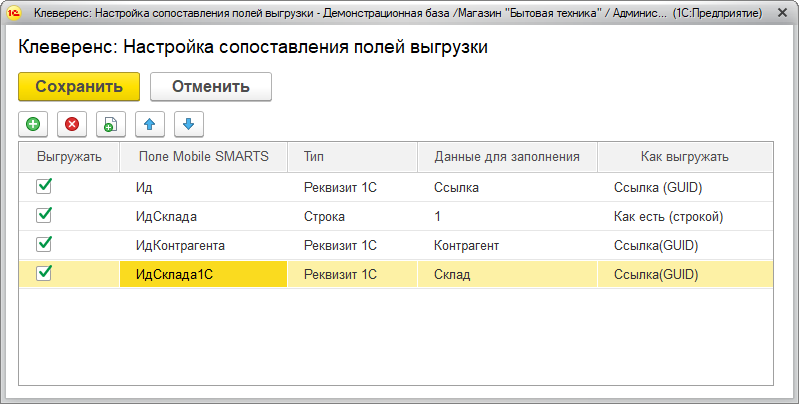Click the Строка type cell
The image size is (799, 404).
coord(352,217)
